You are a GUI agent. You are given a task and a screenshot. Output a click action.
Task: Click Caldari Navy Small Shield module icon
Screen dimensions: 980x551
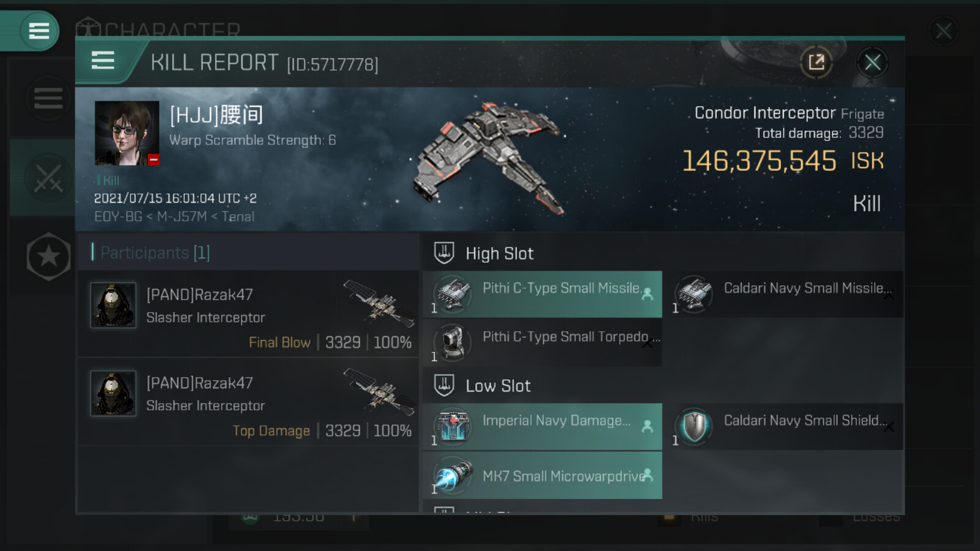pyautogui.click(x=694, y=426)
